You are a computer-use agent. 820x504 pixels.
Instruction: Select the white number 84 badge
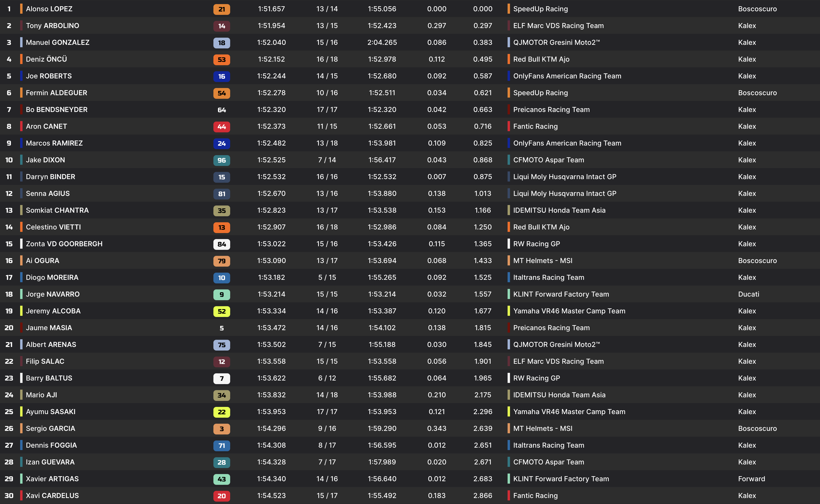(x=222, y=244)
